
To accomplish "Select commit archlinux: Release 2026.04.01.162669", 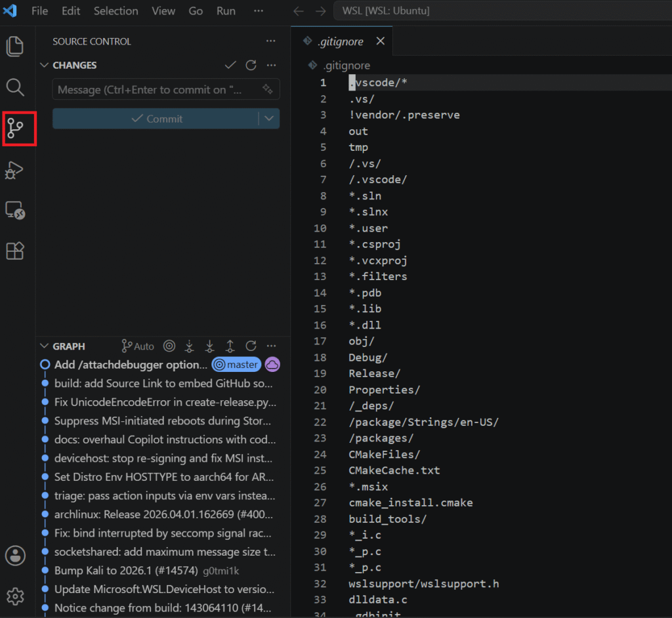I will [x=163, y=514].
